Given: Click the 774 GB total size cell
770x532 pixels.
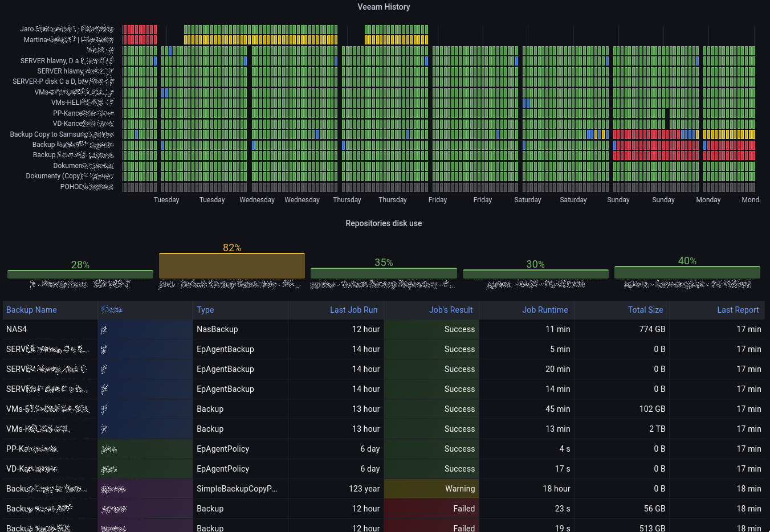Looking at the screenshot, I should (x=622, y=329).
